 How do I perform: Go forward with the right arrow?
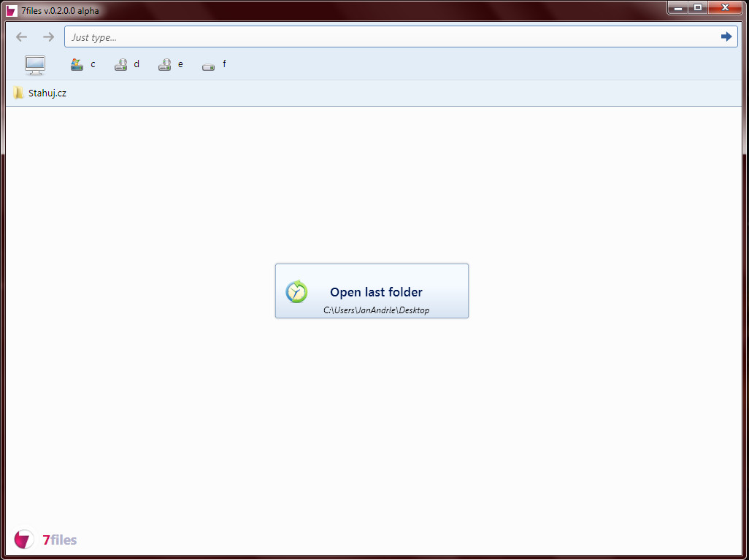point(48,37)
